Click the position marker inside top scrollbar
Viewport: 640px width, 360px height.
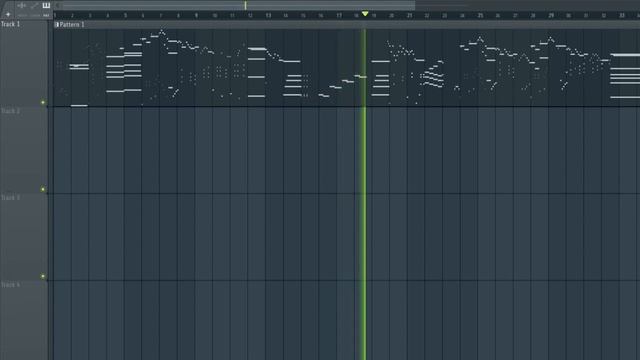[x=245, y=5]
